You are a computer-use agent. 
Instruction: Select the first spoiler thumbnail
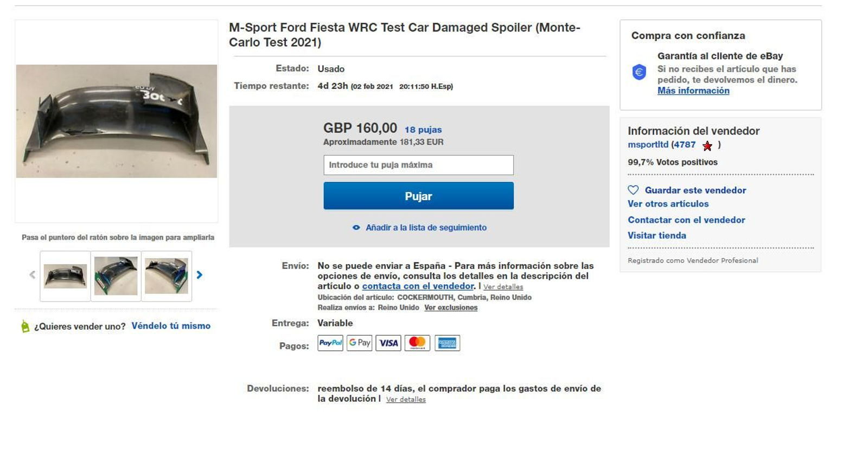[65, 276]
